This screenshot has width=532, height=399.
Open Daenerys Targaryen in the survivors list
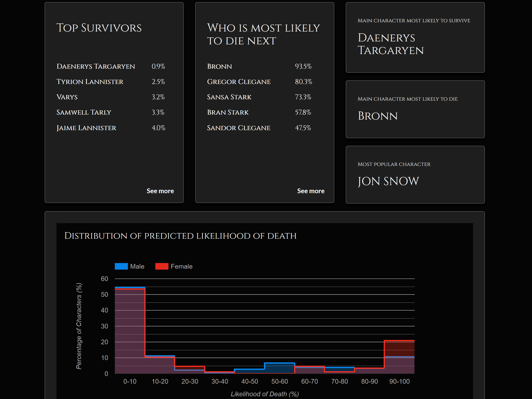tap(96, 66)
